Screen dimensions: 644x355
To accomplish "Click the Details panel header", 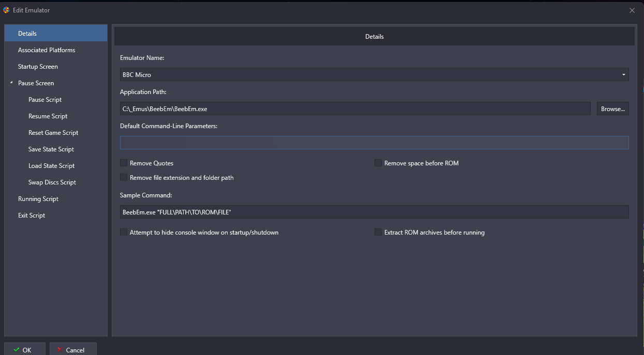I will [x=375, y=37].
